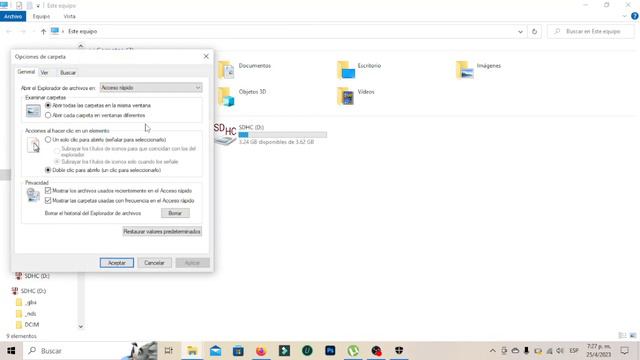
Task: Click the taskbar Buscar search box
Action: point(90,351)
